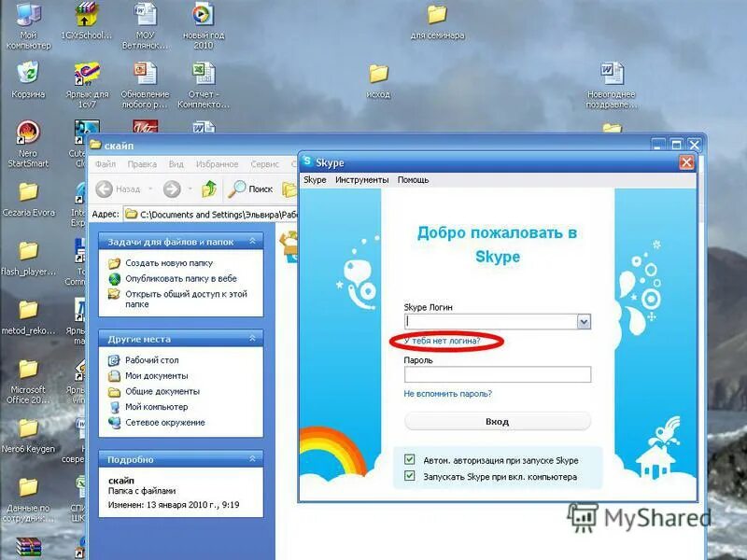Click inside the Пароль input field

[498, 374]
